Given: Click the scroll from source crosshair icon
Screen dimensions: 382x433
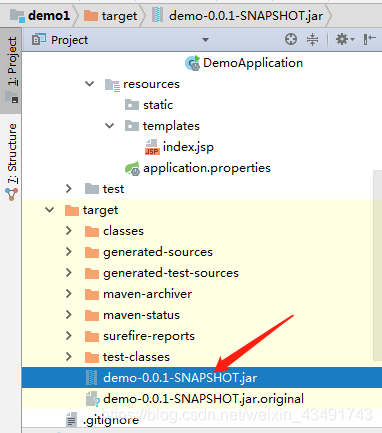Looking at the screenshot, I should coord(291,39).
